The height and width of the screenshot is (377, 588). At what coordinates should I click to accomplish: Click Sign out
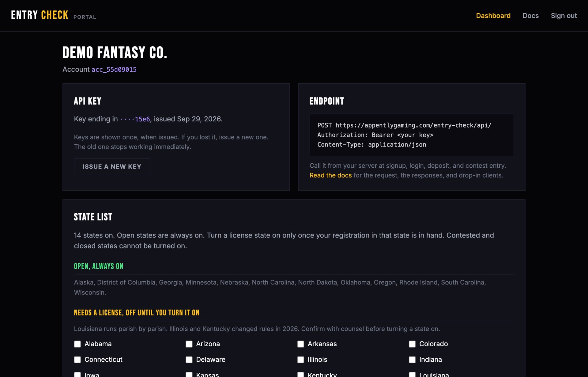(x=563, y=16)
